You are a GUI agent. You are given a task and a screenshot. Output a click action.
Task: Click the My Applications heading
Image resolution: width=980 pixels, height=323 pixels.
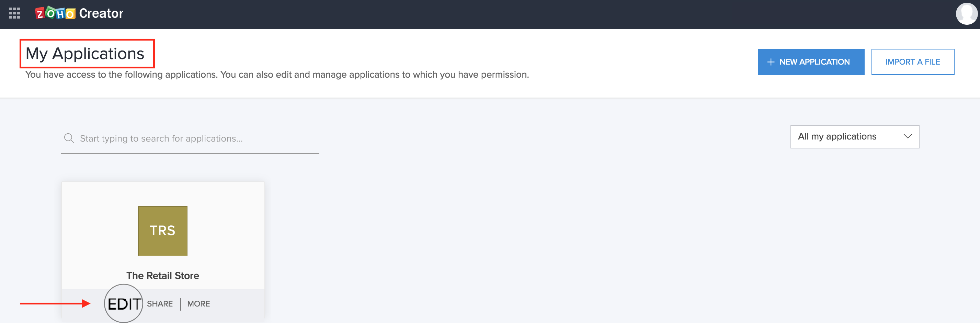click(x=85, y=54)
